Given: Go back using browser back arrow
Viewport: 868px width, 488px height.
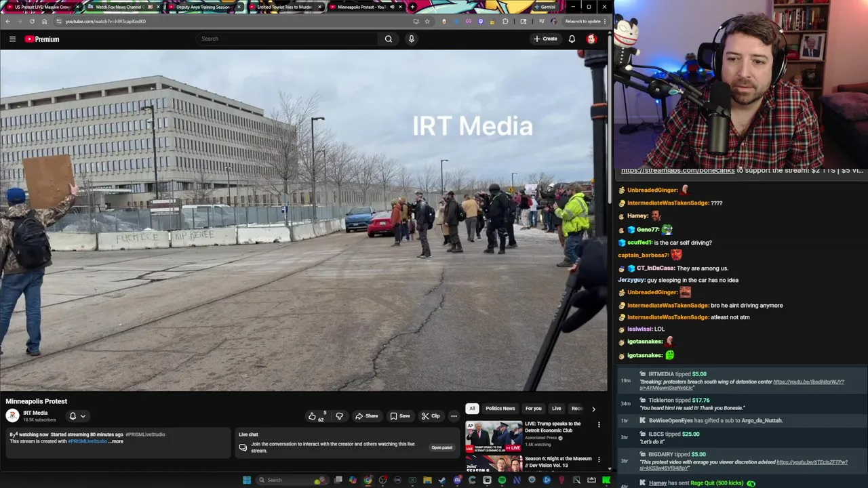Looking at the screenshot, I should [7, 21].
